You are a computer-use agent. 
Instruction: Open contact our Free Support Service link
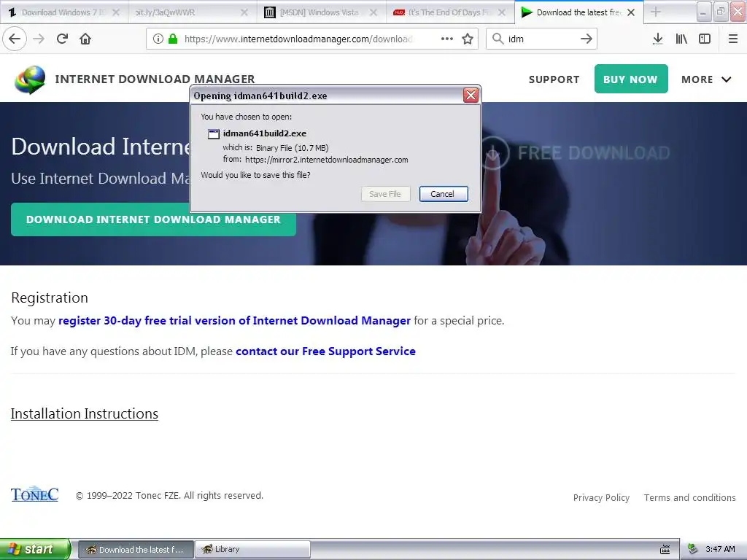[x=325, y=351]
